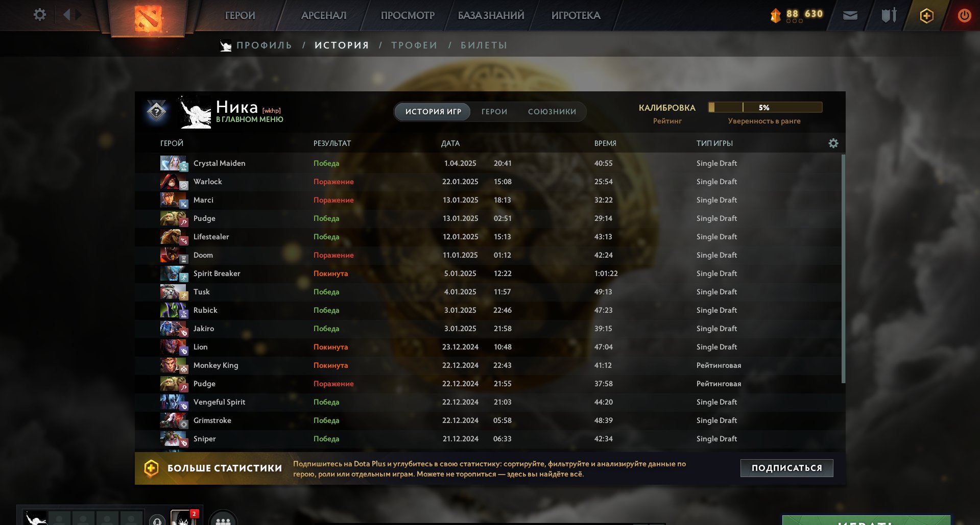Switch to the Герои sub-tab
This screenshot has height=525, width=980.
click(x=494, y=112)
